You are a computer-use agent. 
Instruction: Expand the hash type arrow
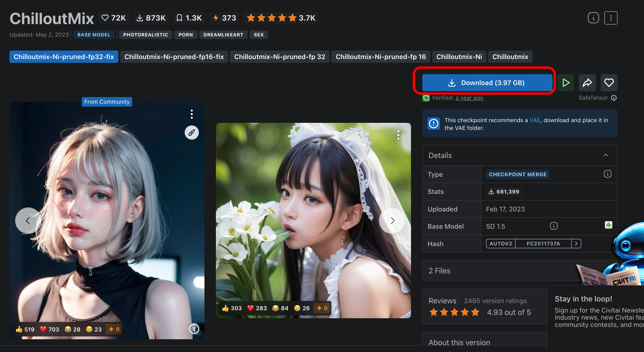click(576, 243)
